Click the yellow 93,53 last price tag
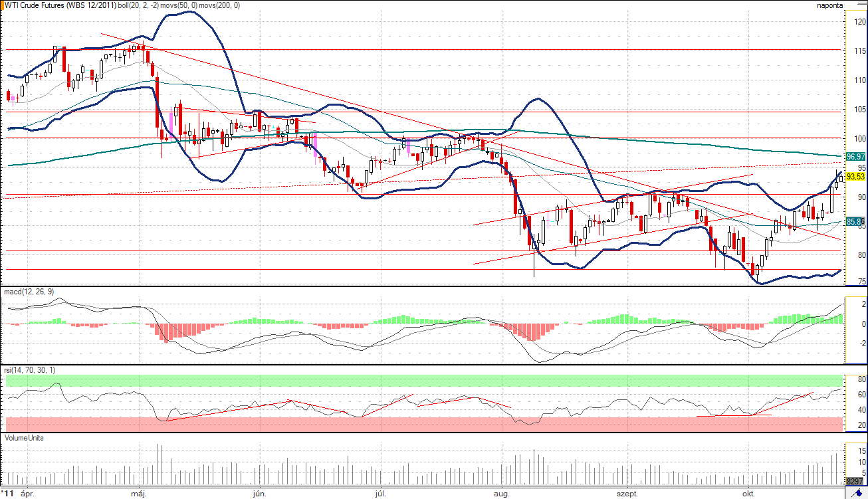The image size is (868, 499). pyautogui.click(x=855, y=177)
